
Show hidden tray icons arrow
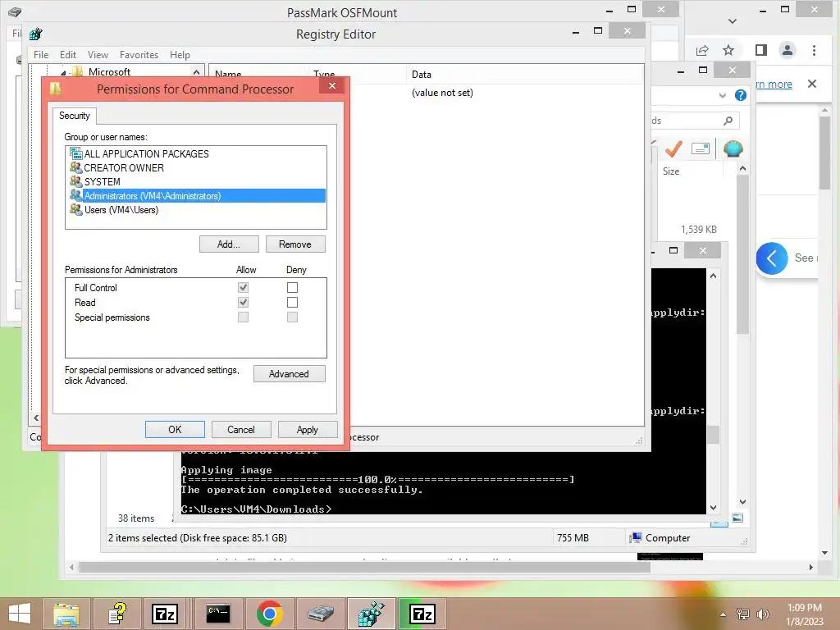724,614
